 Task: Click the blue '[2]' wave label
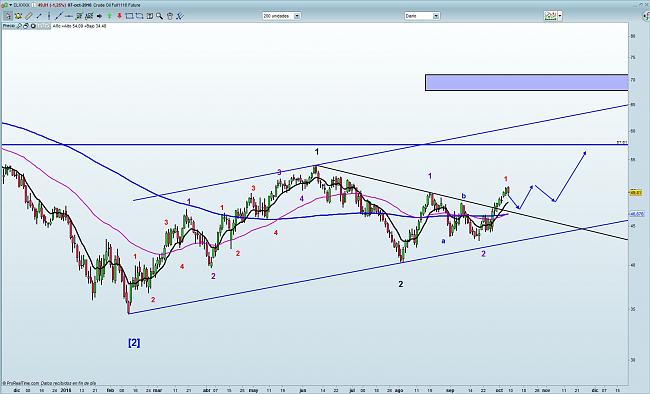pos(134,343)
